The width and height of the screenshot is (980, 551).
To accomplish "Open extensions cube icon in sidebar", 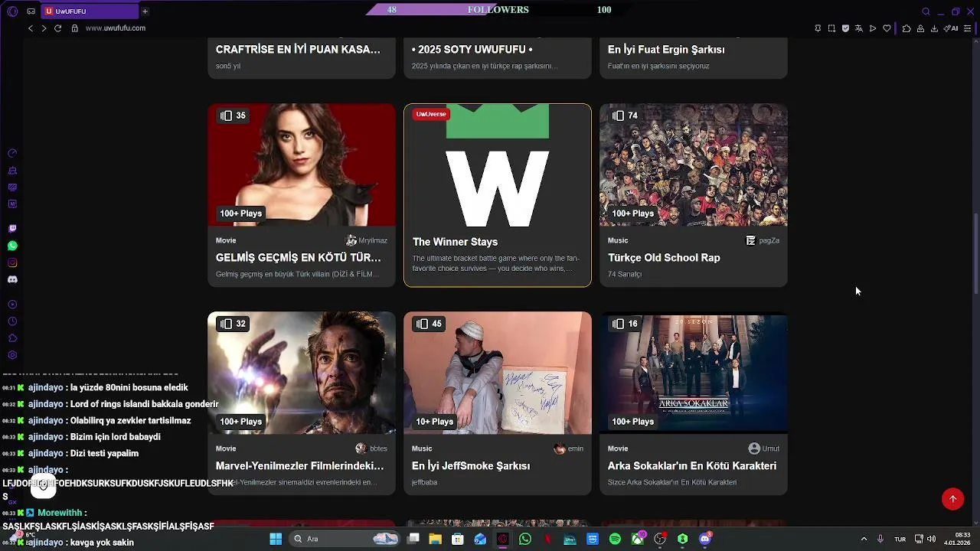I will coord(12,338).
